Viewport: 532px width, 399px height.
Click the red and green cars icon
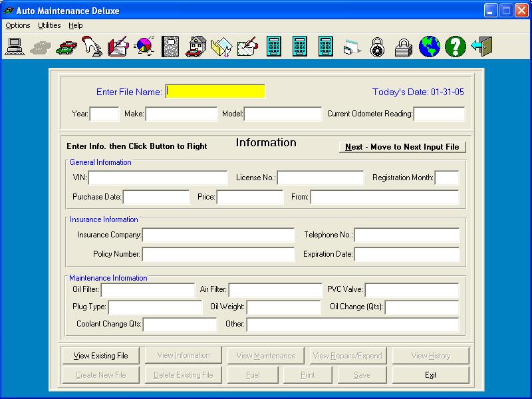click(x=66, y=47)
